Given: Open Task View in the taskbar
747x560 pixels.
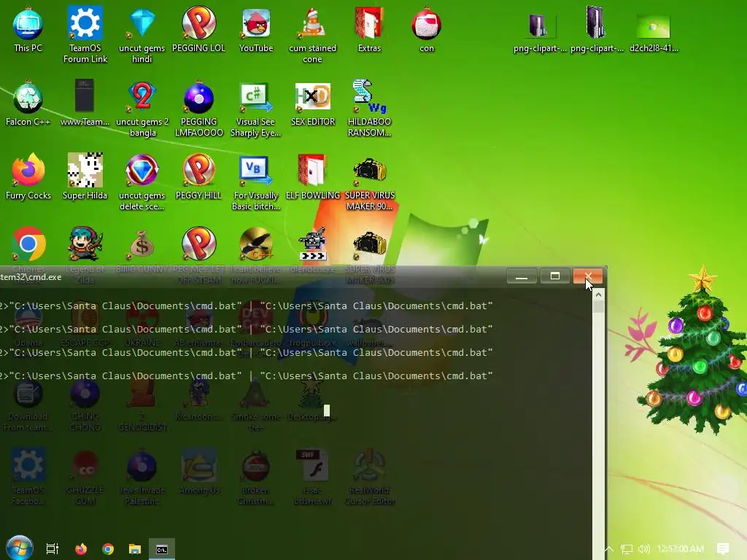Looking at the screenshot, I should tap(53, 549).
